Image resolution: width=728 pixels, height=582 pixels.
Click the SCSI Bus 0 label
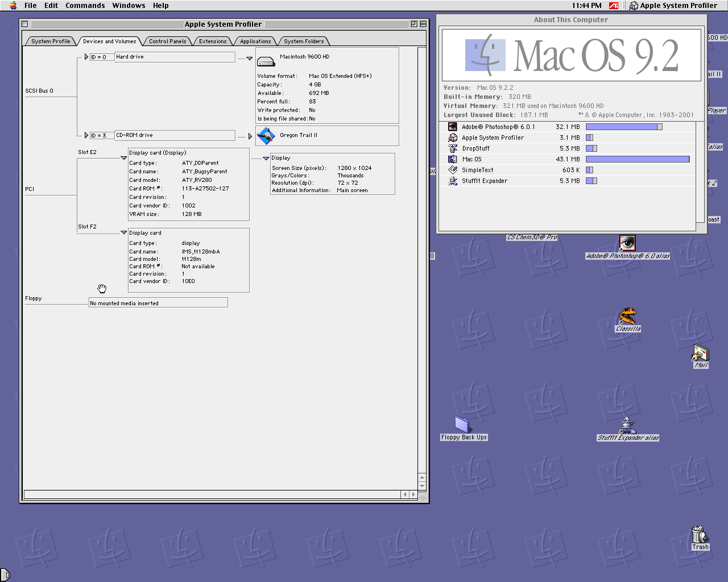[x=39, y=91]
